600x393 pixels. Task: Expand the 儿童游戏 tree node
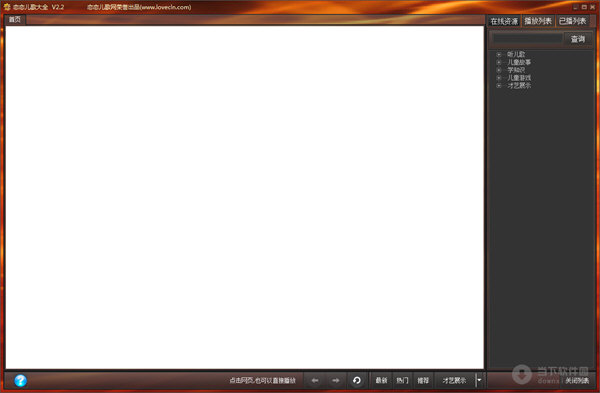(x=499, y=78)
